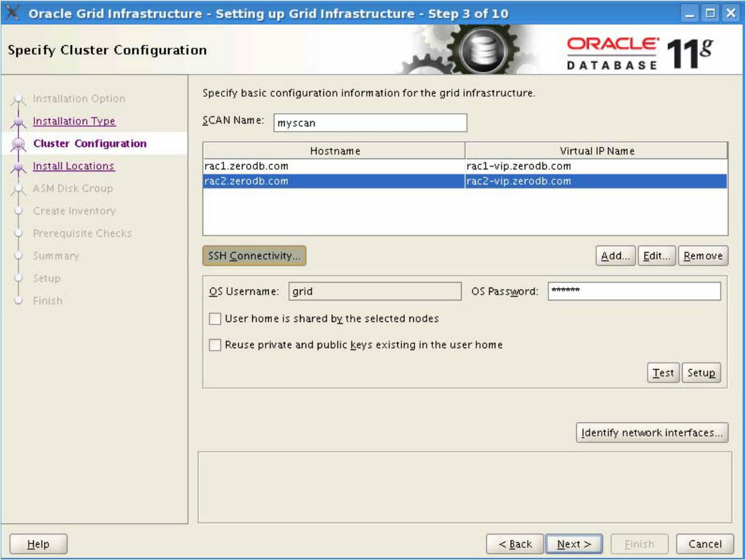Go to the Install Locations step link

click(x=73, y=166)
